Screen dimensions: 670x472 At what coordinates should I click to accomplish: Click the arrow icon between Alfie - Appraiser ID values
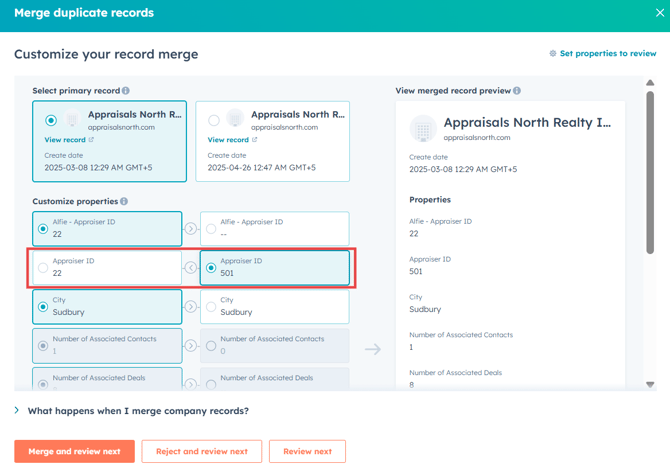[191, 229]
